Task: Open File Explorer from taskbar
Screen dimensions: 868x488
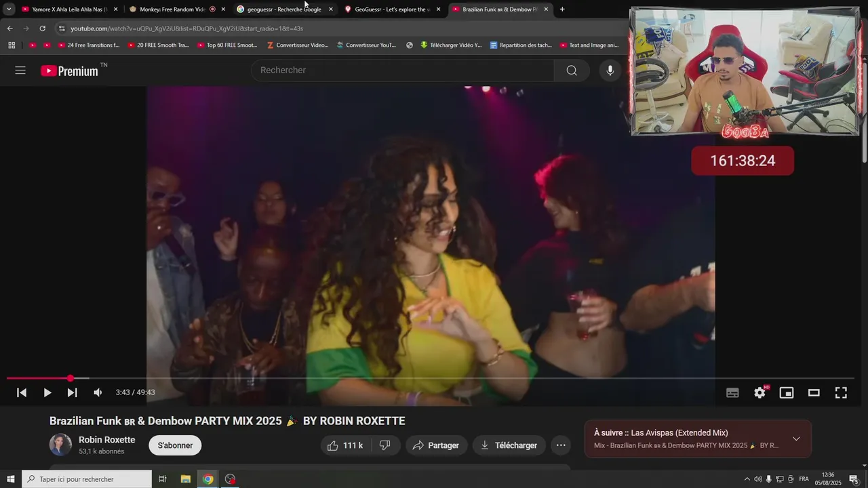Action: click(185, 479)
